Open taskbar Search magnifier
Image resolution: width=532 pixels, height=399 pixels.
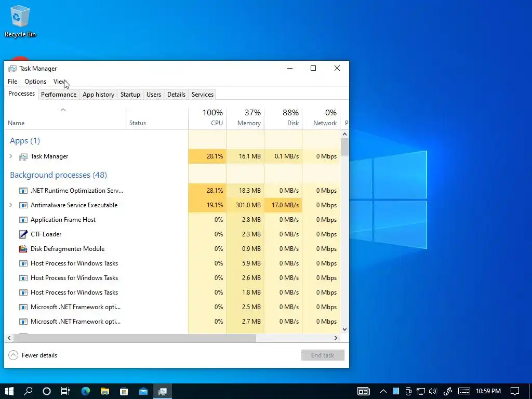(28, 391)
